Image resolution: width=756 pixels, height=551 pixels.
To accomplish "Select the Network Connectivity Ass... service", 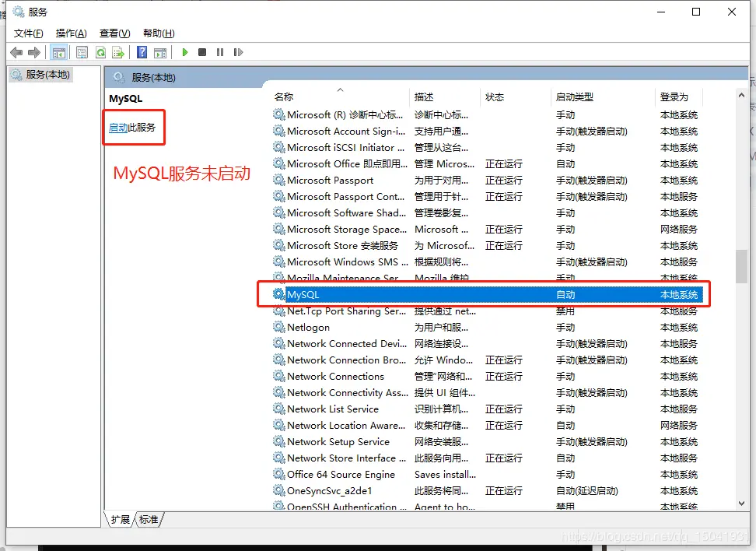I will (x=348, y=393).
